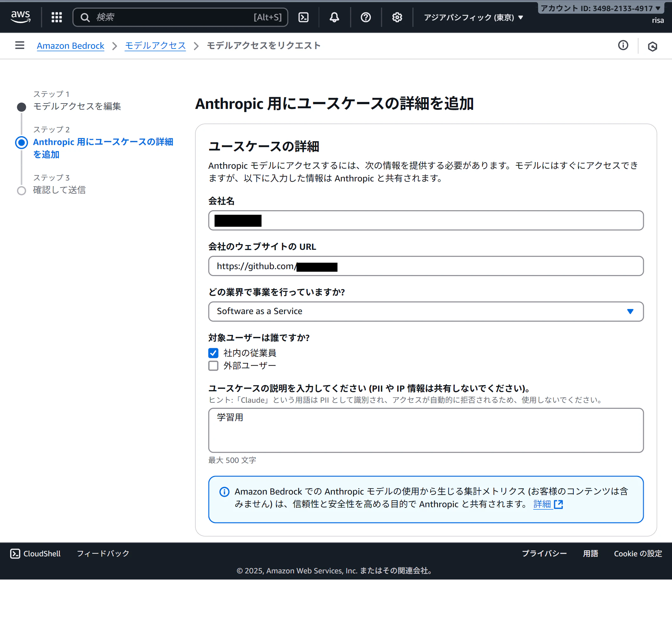Click the info icon in Anthropic notice
The image size is (672, 631).
tap(224, 491)
